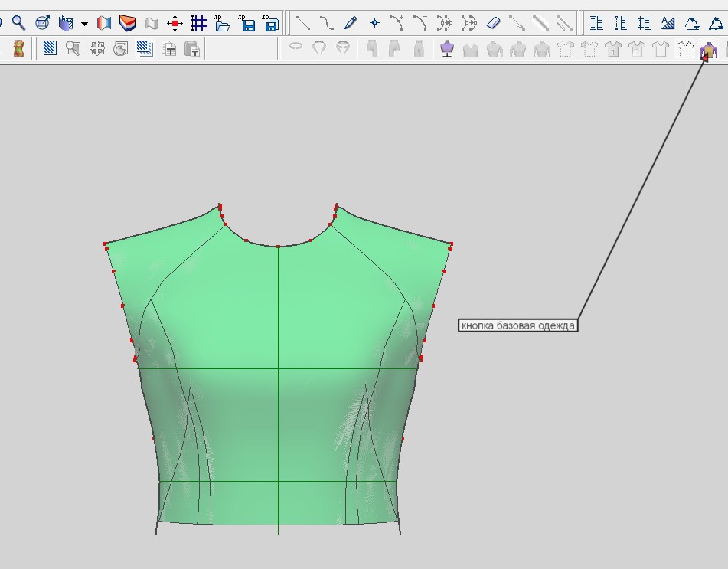Open .tp file with folder icon
Viewport: 728px width, 569px height.
[x=223, y=23]
